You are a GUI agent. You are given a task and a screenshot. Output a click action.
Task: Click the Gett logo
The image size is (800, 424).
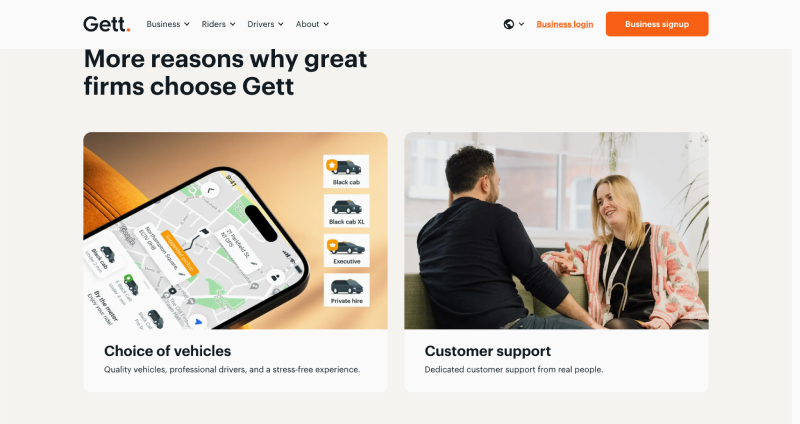pos(107,24)
